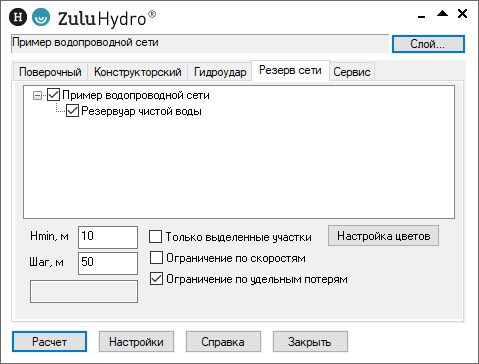
Task: Collapse the Пример водопроводной сети tree node
Action: [37, 96]
